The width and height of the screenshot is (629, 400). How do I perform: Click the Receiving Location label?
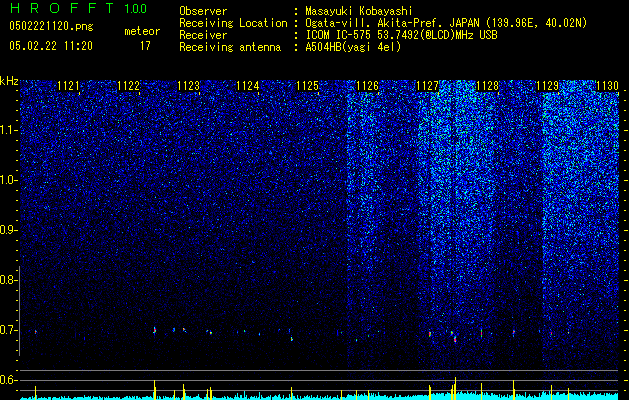point(233,23)
